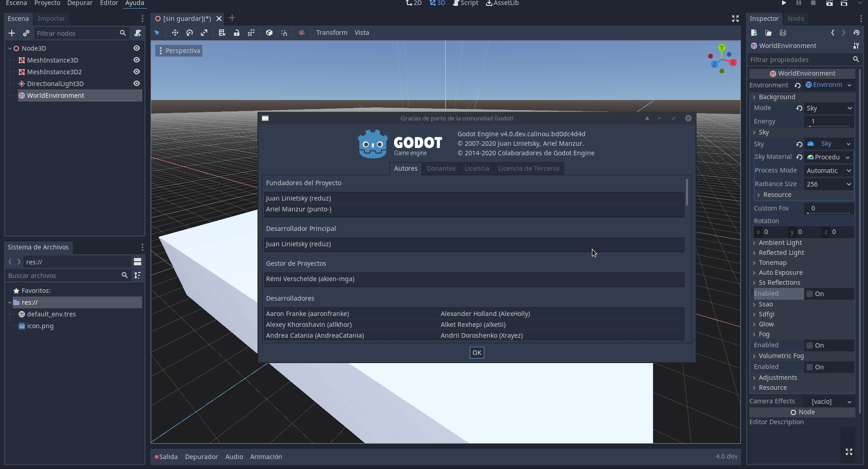Expand Glow section
This screenshot has width=868, height=469.
pyautogui.click(x=766, y=324)
